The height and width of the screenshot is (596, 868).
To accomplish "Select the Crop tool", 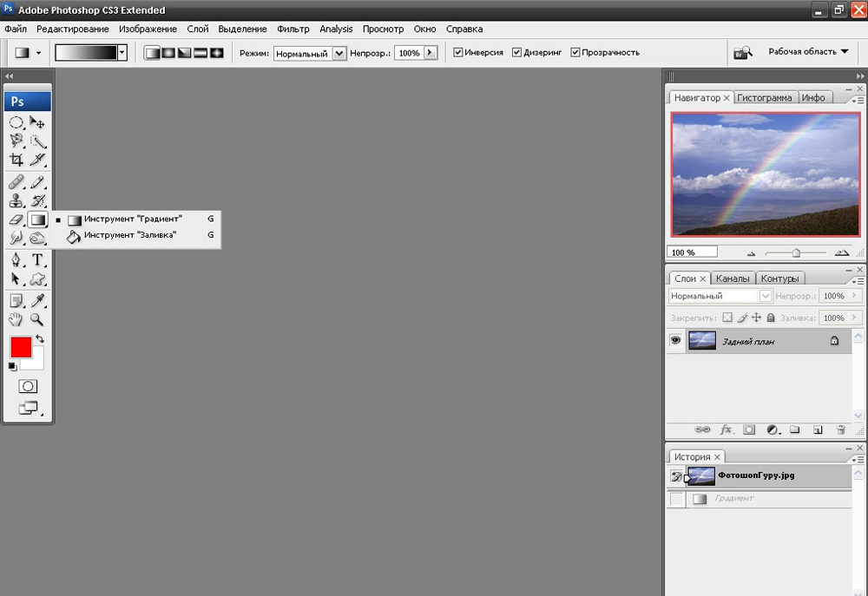I will pos(16,160).
